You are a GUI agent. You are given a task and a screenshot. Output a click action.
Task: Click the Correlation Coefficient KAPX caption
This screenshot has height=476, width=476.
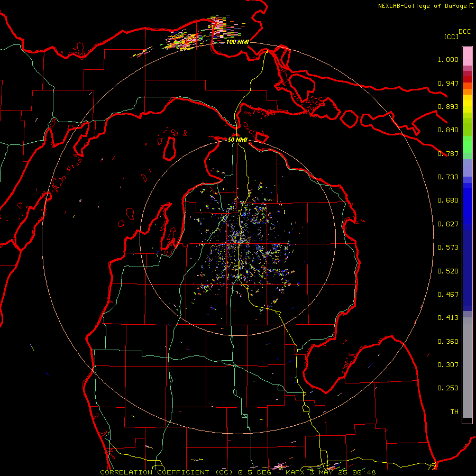pyautogui.click(x=238, y=472)
